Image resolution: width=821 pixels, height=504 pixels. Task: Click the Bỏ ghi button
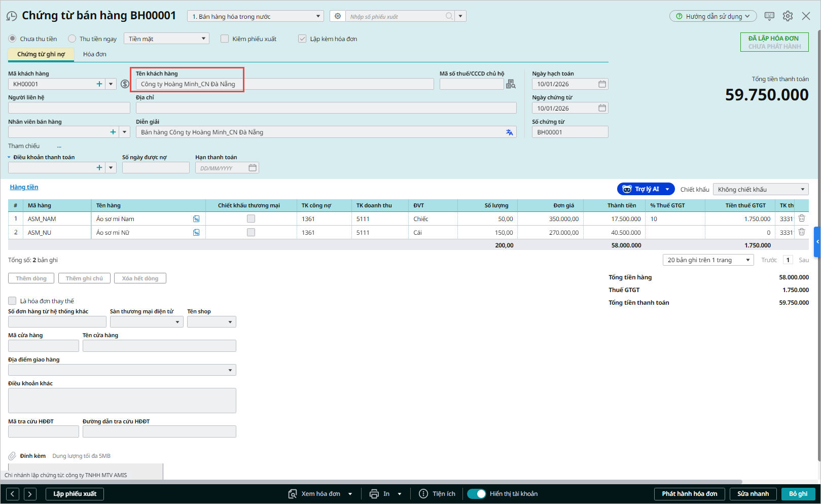pyautogui.click(x=798, y=494)
